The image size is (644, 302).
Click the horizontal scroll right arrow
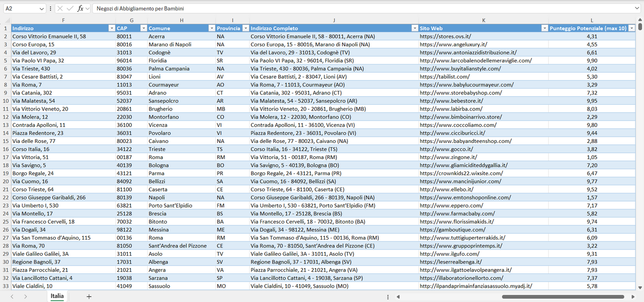point(633,297)
